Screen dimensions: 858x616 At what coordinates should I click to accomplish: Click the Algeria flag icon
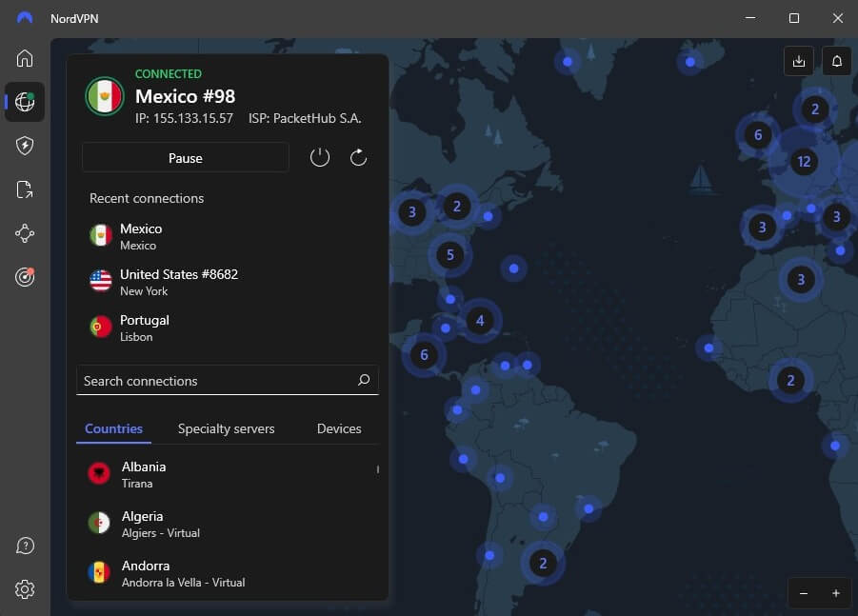[99, 523]
